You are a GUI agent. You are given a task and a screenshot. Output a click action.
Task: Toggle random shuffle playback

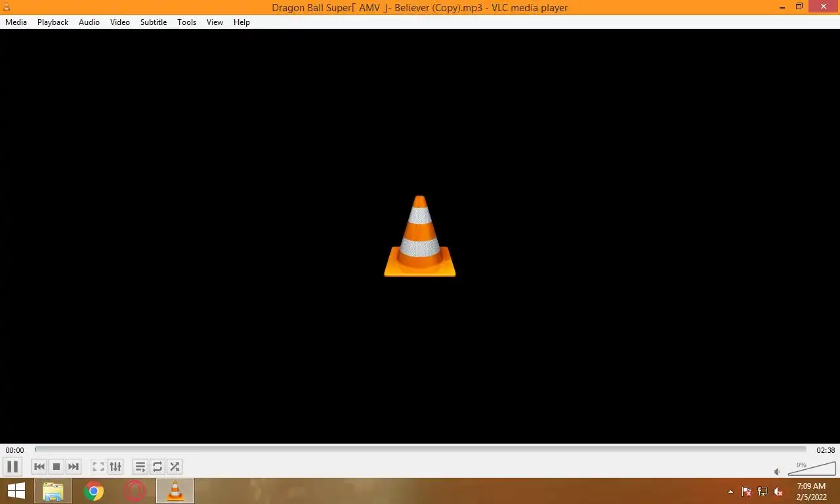(x=175, y=467)
